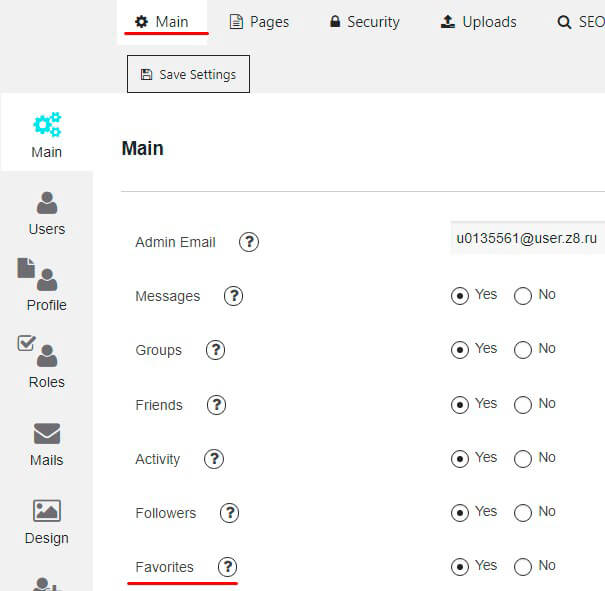Select Yes for Friends
The height and width of the screenshot is (591, 605).
pyautogui.click(x=460, y=405)
